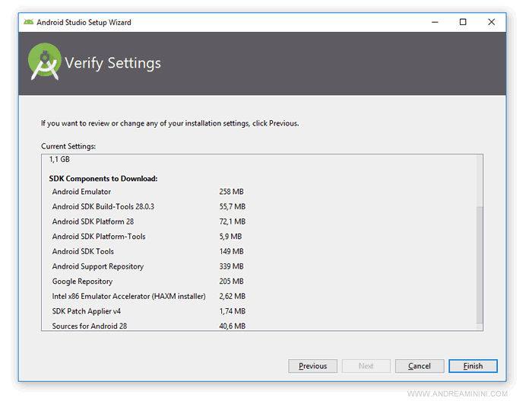Click the 339 MB size value
The height and width of the screenshot is (401, 532).
pos(231,266)
